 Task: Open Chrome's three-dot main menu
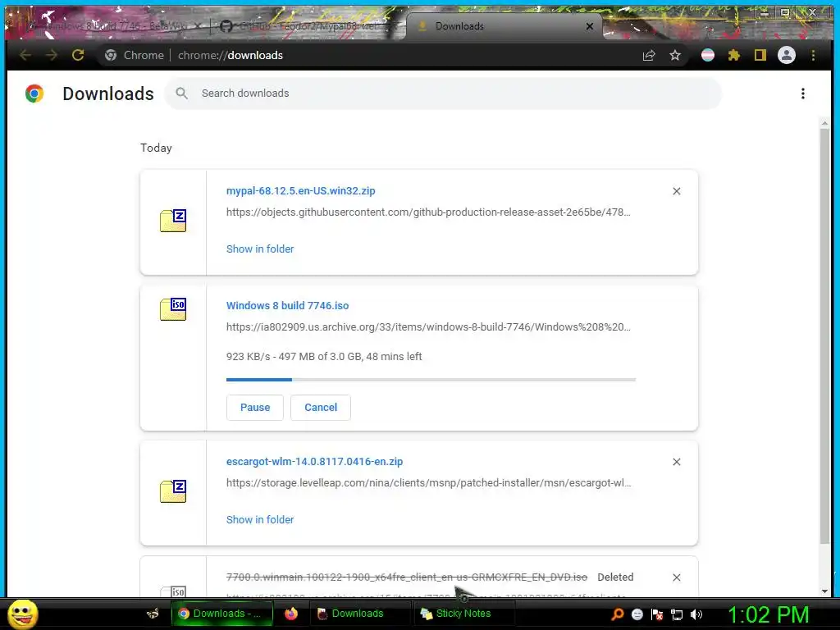pos(813,55)
